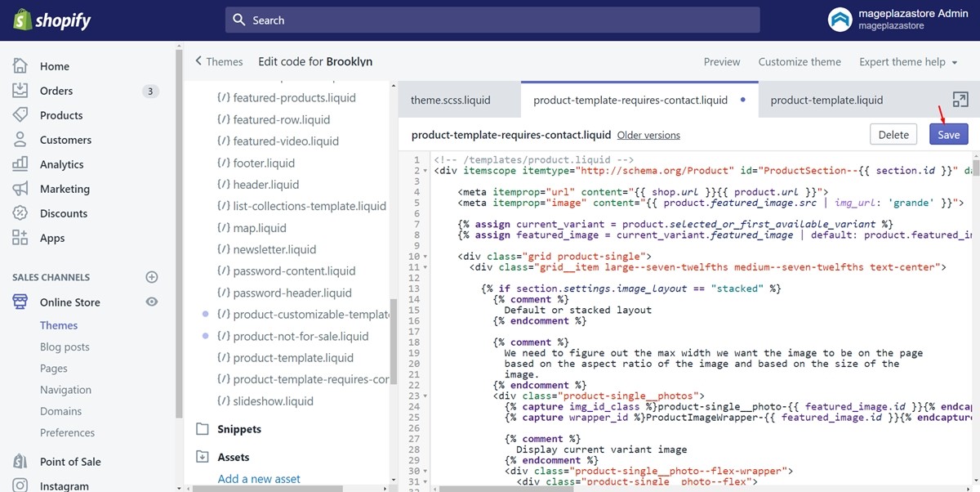Click the Orders inbox icon

click(x=20, y=91)
